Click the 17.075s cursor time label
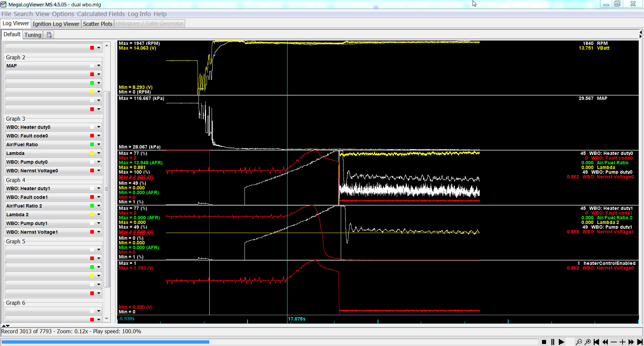Viewport: 644px width, 346px height. point(297,319)
